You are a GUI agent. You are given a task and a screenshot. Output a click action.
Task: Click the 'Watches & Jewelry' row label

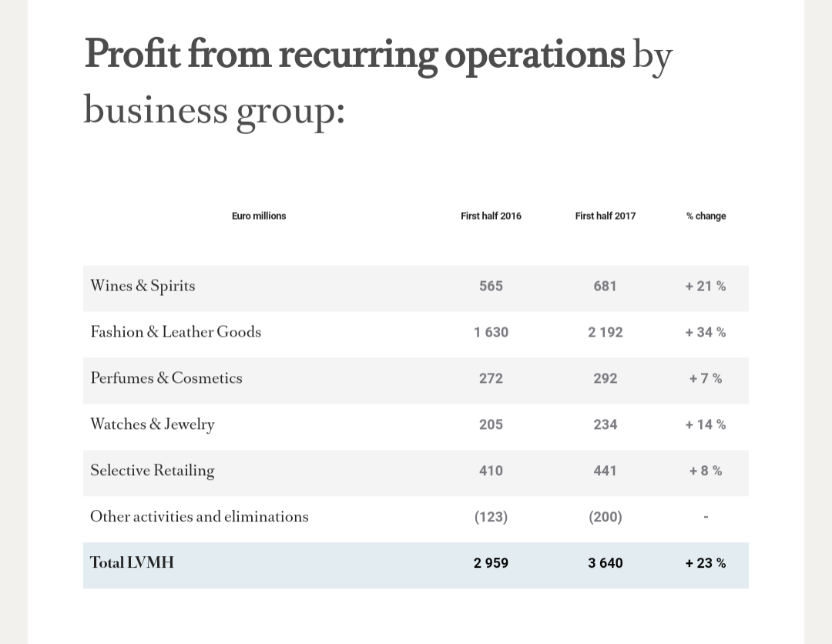[x=153, y=424]
